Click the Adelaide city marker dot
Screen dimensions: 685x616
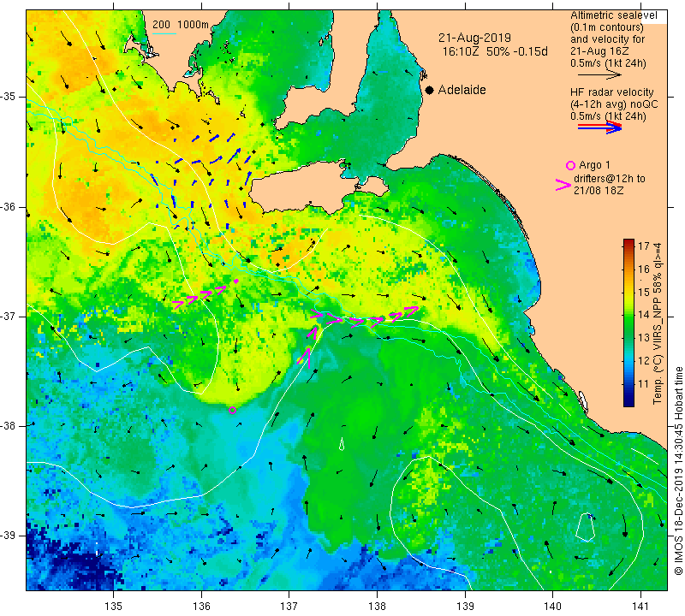coord(430,90)
